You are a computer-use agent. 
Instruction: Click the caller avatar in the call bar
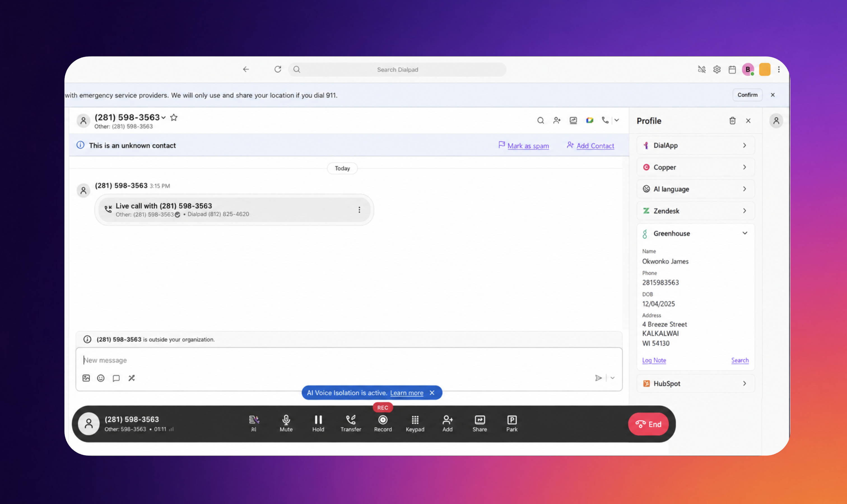tap(89, 424)
